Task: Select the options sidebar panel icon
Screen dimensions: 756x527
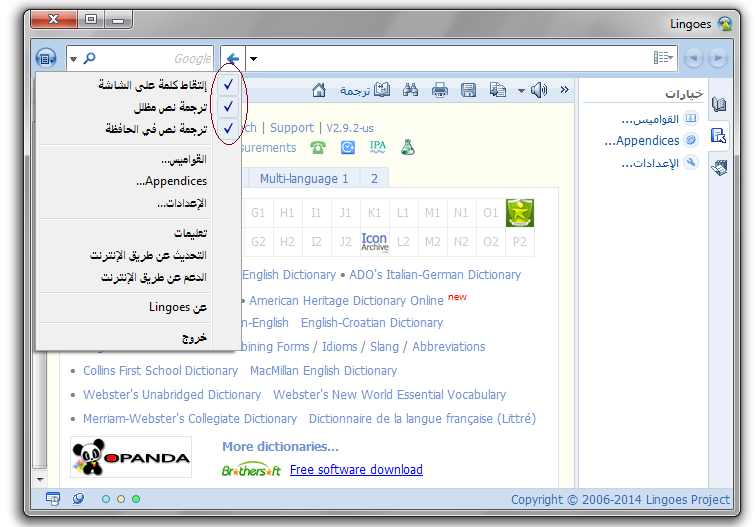Action: [x=718, y=136]
